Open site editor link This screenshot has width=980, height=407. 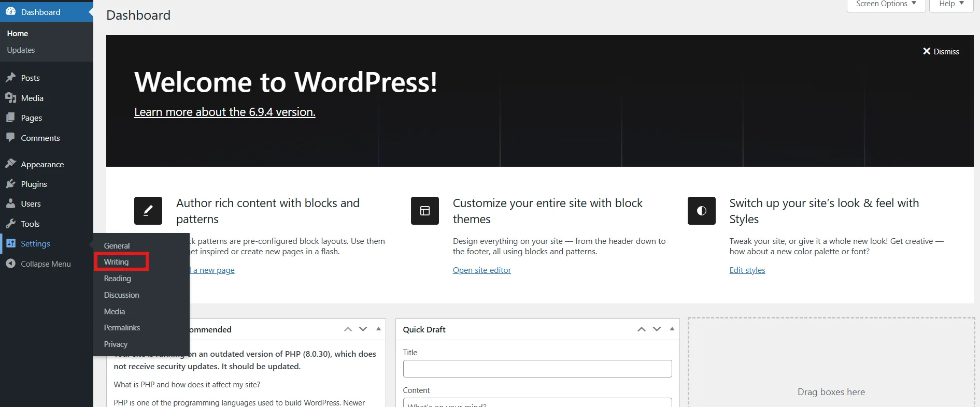[482, 270]
